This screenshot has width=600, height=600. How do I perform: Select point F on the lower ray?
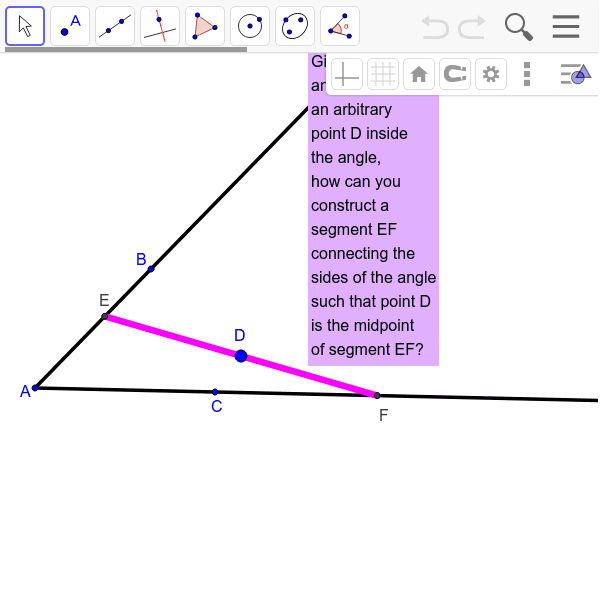(377, 395)
